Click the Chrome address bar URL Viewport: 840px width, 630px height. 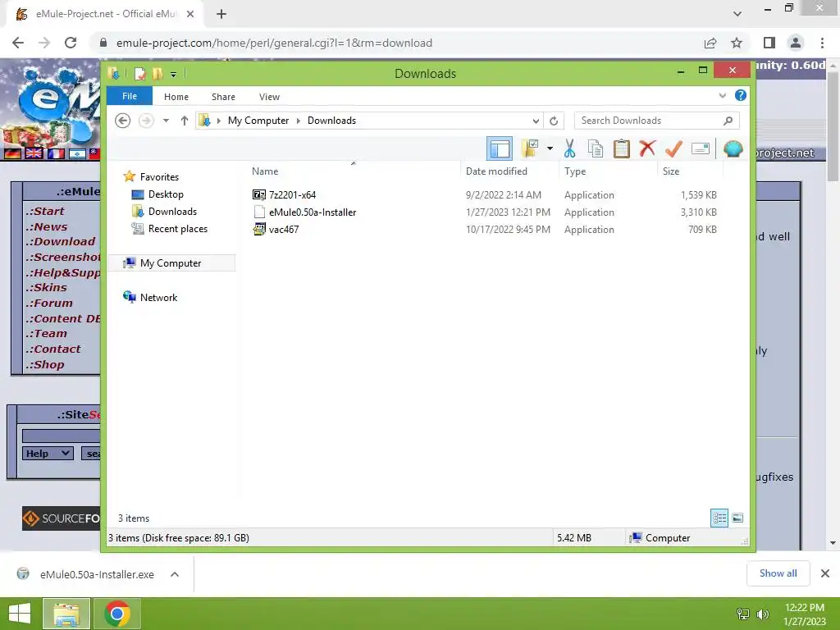point(274,43)
